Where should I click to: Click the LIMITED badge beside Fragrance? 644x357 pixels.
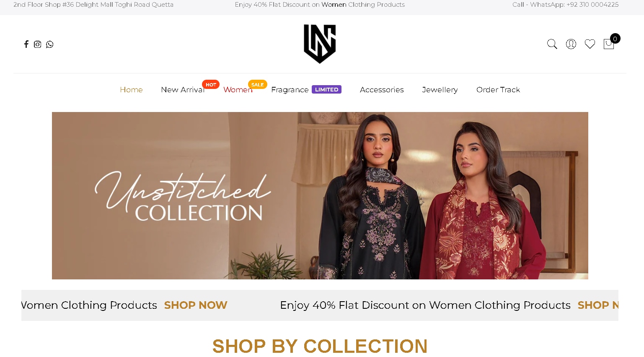click(x=326, y=89)
